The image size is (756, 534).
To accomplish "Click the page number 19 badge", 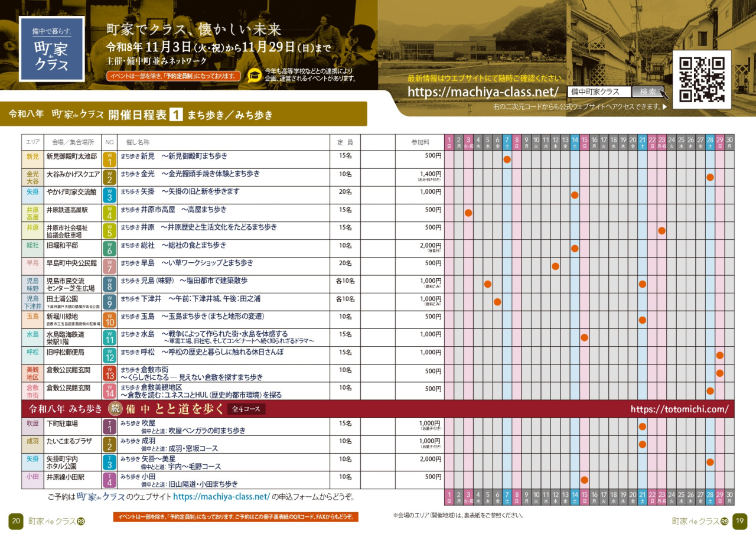I will 740,521.
